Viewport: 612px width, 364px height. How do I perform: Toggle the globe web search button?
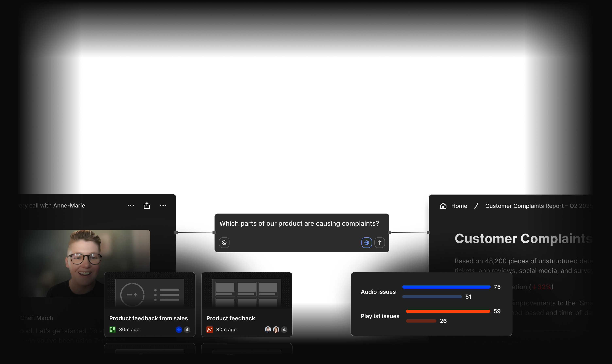click(x=366, y=243)
